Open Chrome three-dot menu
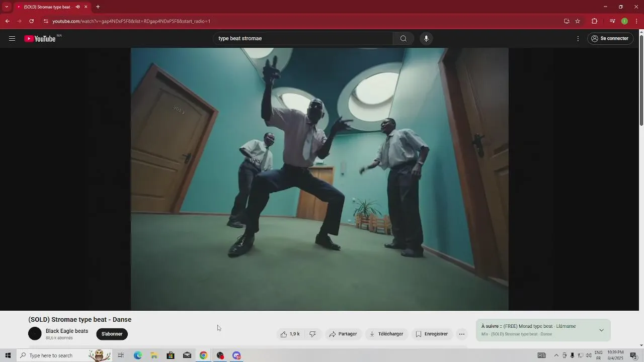Image resolution: width=644 pixels, height=362 pixels. (637, 21)
